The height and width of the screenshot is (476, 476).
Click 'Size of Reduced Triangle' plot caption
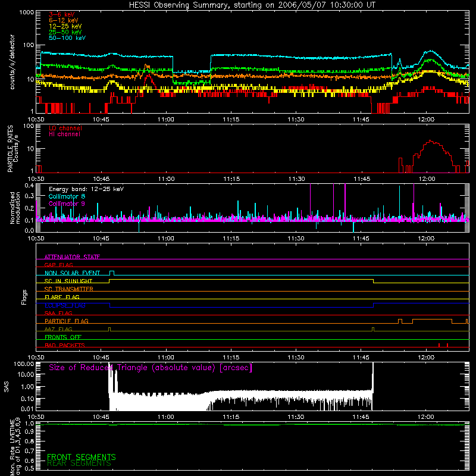[151, 368]
